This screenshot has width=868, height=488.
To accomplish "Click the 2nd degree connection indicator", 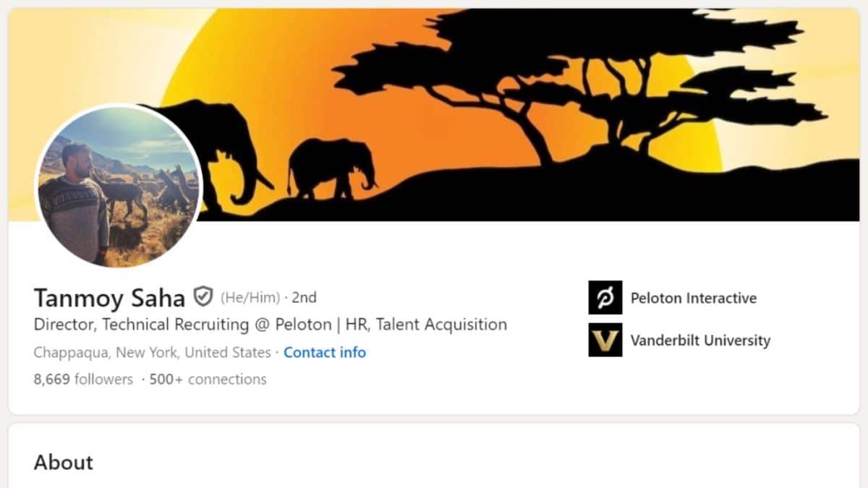I will 304,297.
